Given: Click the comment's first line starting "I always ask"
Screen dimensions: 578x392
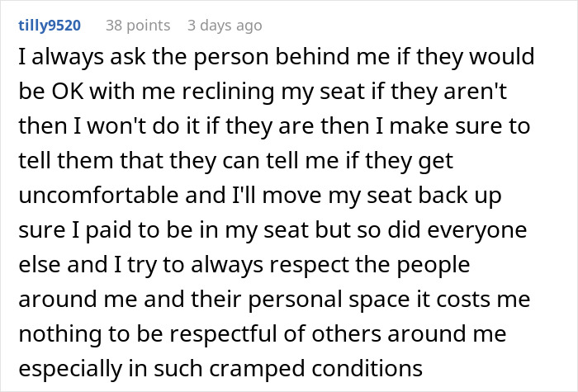Looking at the screenshot, I should tap(272, 60).
